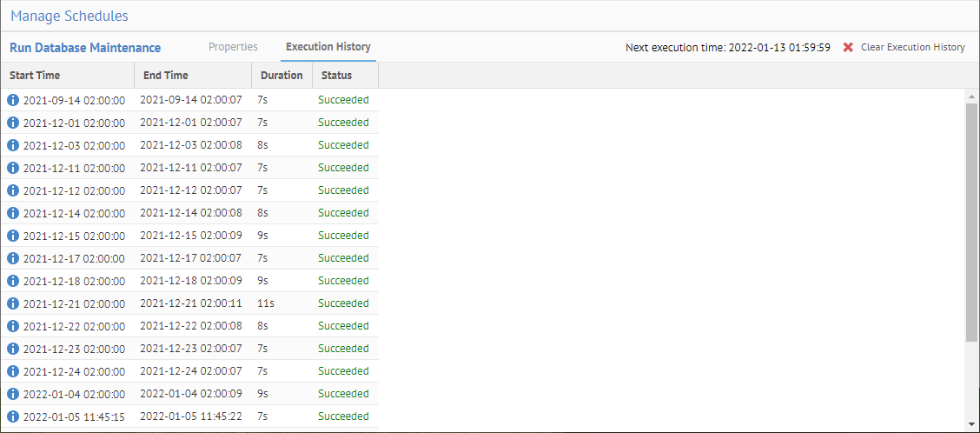980x433 pixels.
Task: Sort by the Start Time column header
Action: (35, 76)
